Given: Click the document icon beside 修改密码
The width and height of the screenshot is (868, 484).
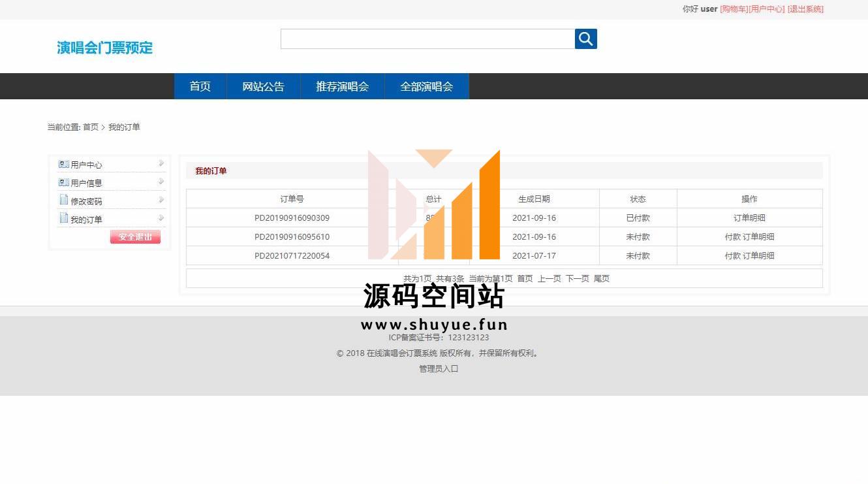Looking at the screenshot, I should (x=64, y=200).
